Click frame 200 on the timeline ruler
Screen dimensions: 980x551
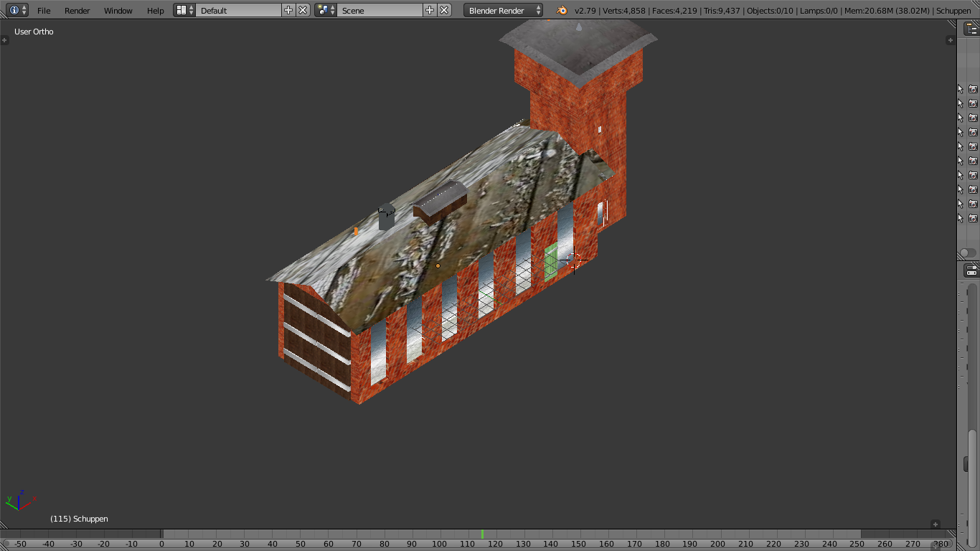[717, 544]
